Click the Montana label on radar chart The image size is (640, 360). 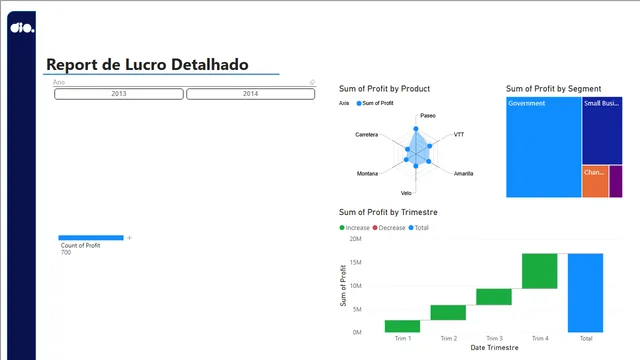(367, 173)
